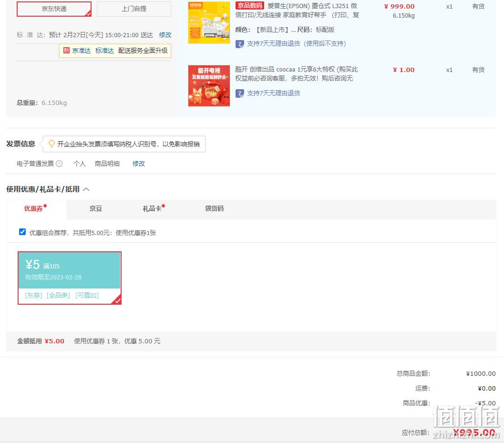Select 京东快递 delivery option
Image resolution: width=504 pixels, height=443 pixels.
tap(54, 9)
